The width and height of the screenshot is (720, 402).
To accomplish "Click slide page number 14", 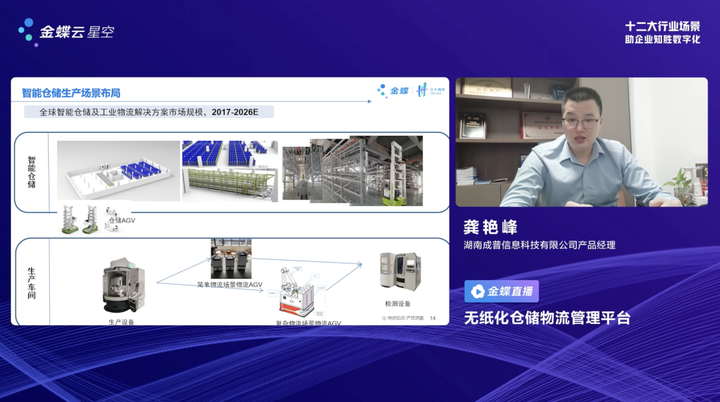I will pyautogui.click(x=433, y=318).
